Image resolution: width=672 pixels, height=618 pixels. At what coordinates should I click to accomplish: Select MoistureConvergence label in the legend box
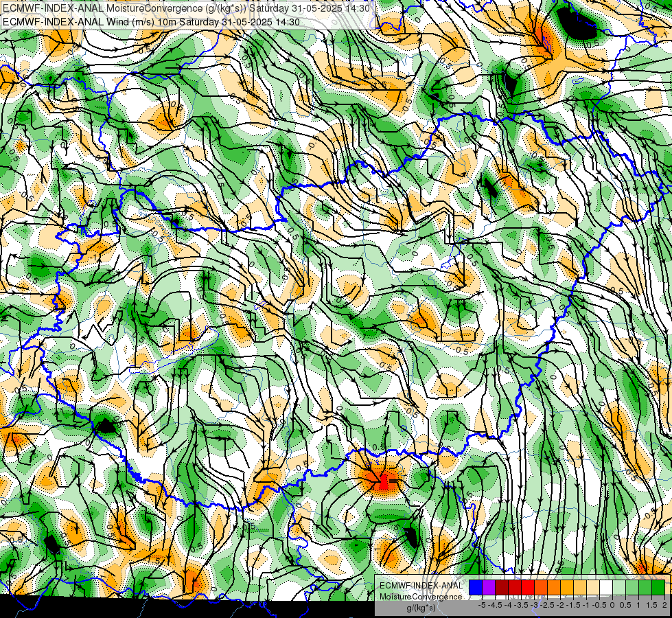point(421,597)
